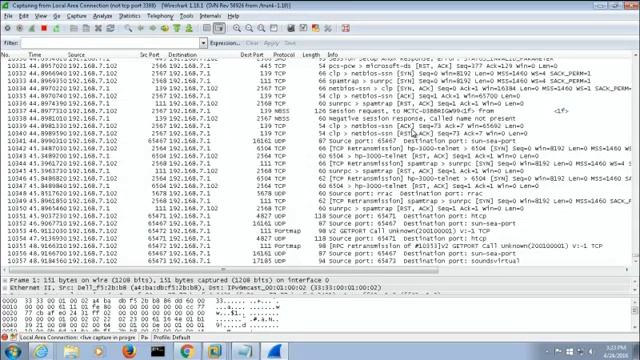This screenshot has height=360, width=640.
Task: Open a capture file icon
Action: [73, 28]
